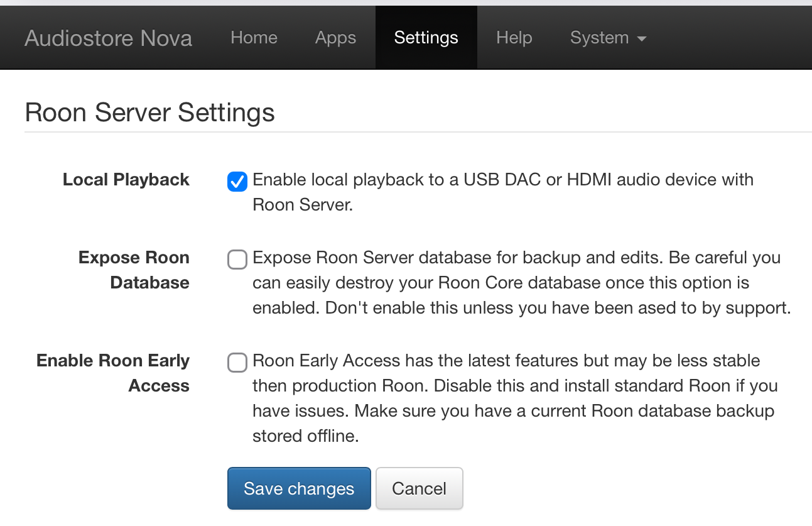Click the 'Enable local playback to a USB DAC' text
Image resolution: width=812 pixels, height=526 pixels.
tap(502, 180)
